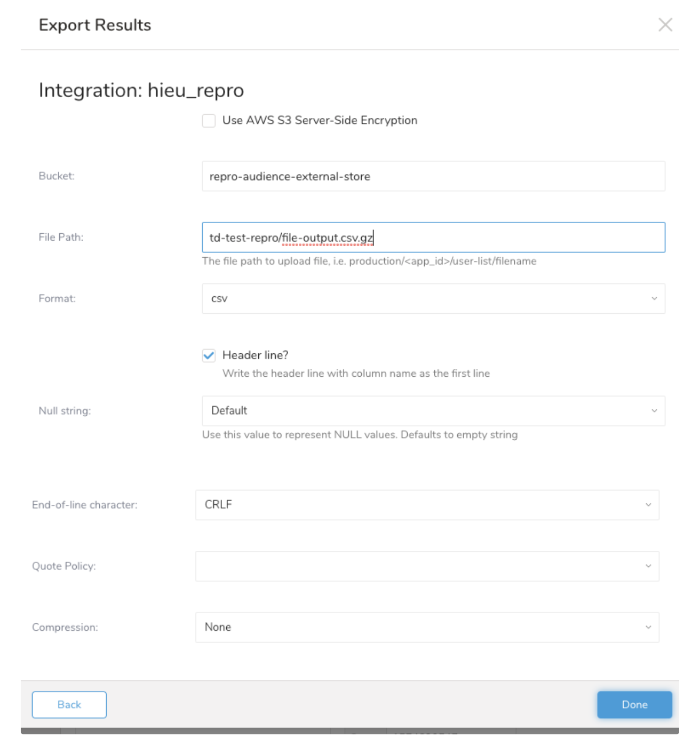This screenshot has width=700, height=745.
Task: Click the Format dropdown chevron arrow
Action: (x=654, y=299)
